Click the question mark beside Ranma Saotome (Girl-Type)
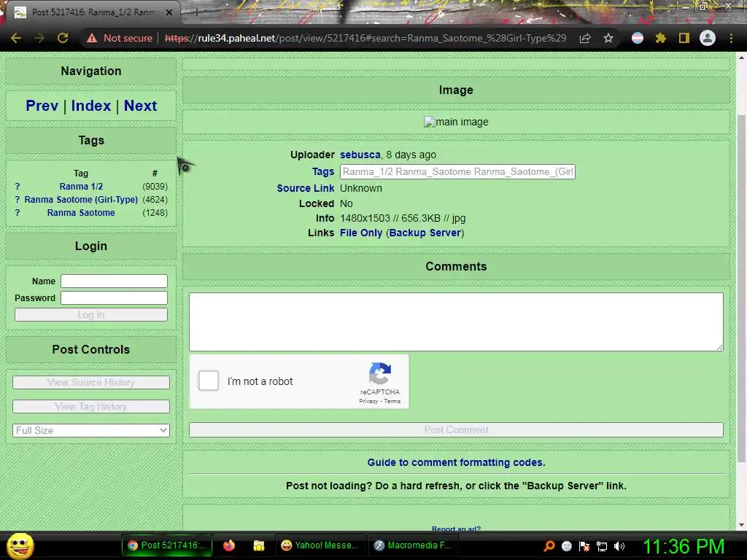This screenshot has width=747, height=560. pyautogui.click(x=18, y=200)
